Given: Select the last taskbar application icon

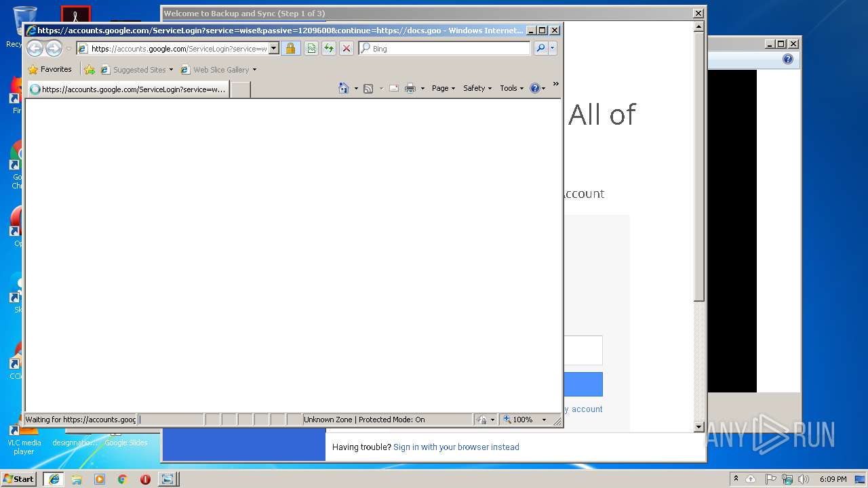Looking at the screenshot, I should point(167,479).
